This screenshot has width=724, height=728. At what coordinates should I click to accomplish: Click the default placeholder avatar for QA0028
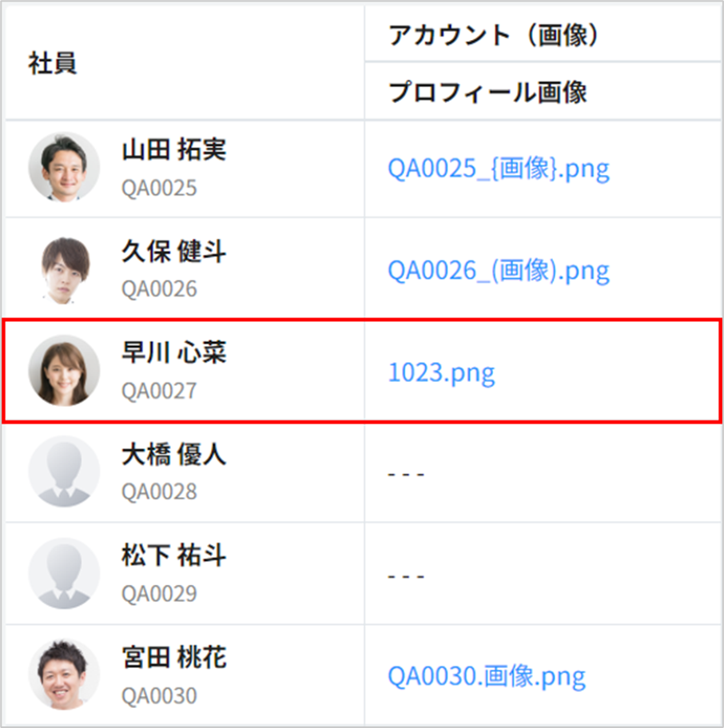pyautogui.click(x=64, y=471)
